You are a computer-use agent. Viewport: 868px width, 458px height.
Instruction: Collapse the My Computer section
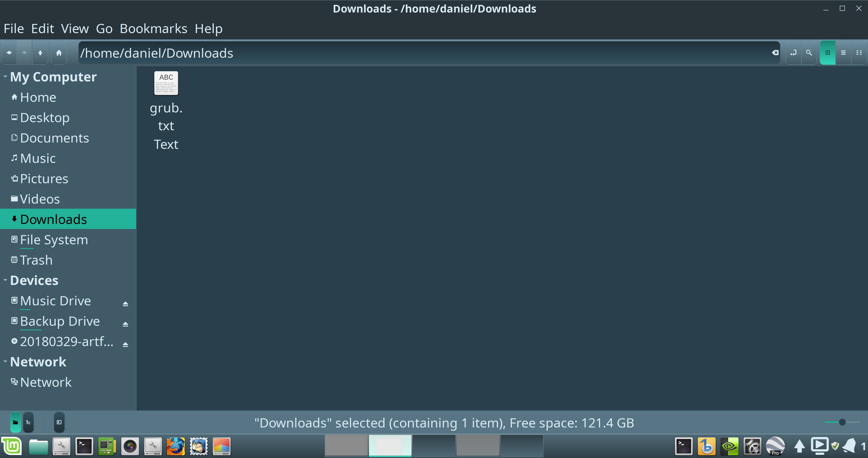(x=5, y=77)
